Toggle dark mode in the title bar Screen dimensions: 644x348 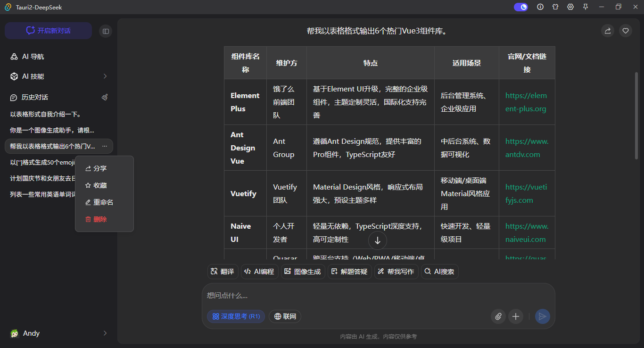pos(520,7)
